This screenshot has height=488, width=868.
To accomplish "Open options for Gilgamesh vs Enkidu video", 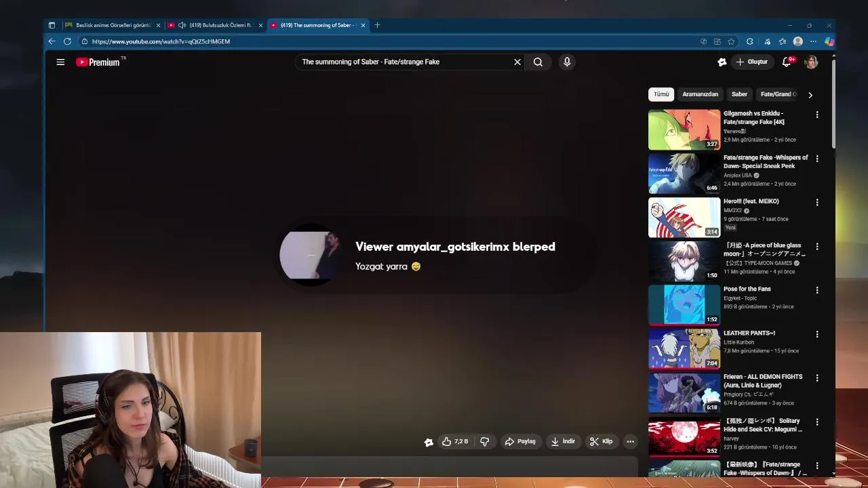I will [817, 115].
